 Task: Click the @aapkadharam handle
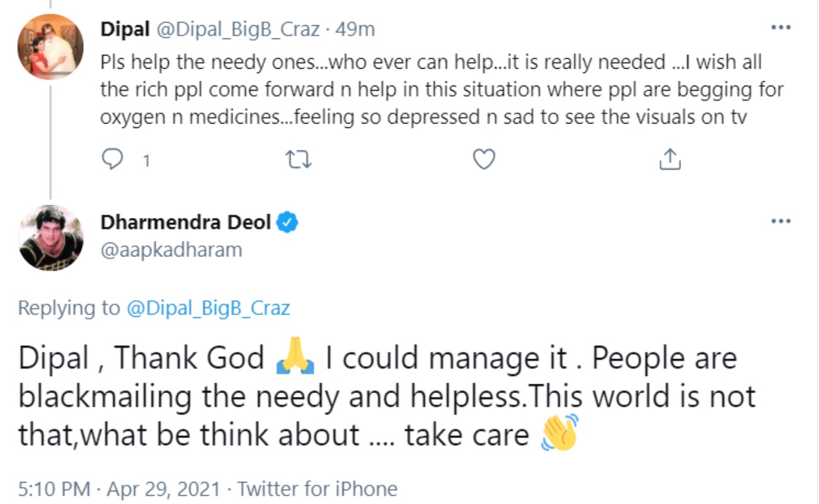click(x=171, y=250)
